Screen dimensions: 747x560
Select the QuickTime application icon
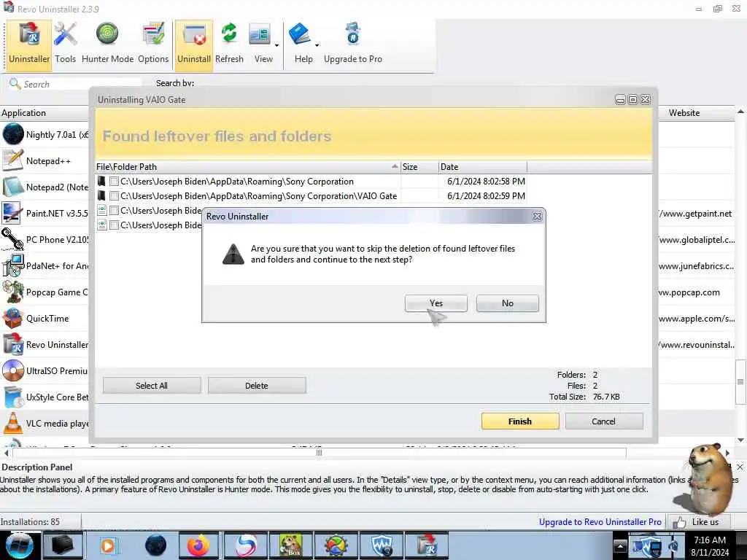tap(13, 318)
